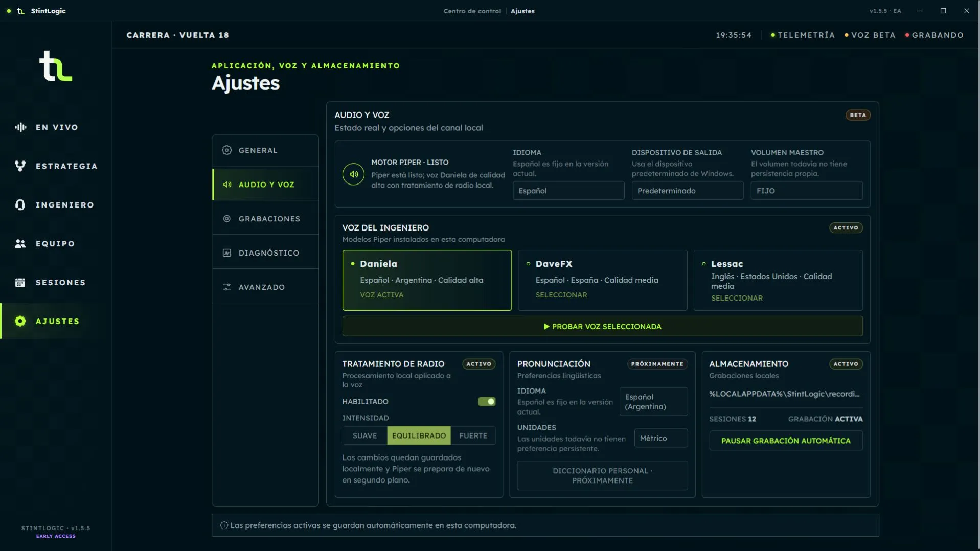Viewport: 980px width, 551px height.
Task: Click the Grabaciones record icon
Action: pos(227,219)
